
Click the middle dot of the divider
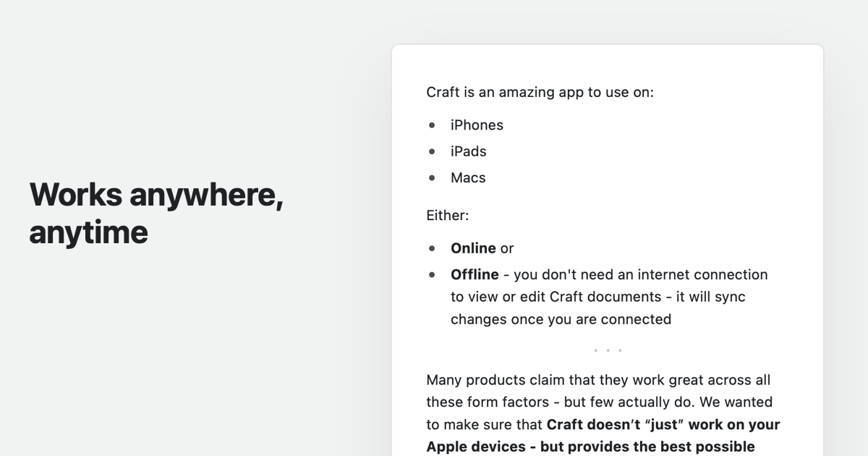pyautogui.click(x=607, y=350)
